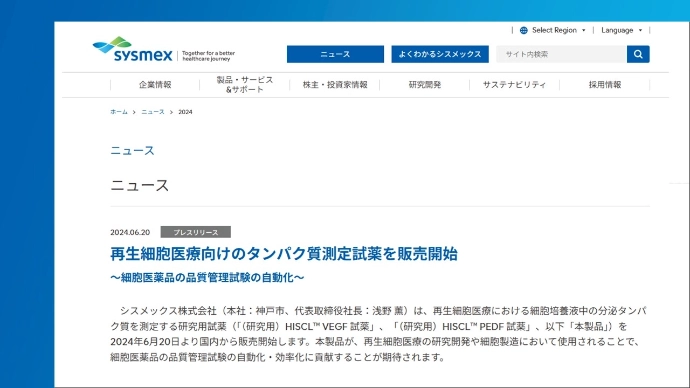Click the ニュース breadcrumb link
690x388 pixels.
coord(153,112)
